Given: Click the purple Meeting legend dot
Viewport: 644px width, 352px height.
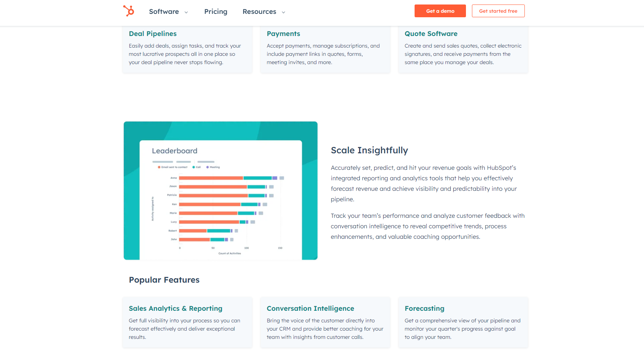Looking at the screenshot, I should pos(208,167).
